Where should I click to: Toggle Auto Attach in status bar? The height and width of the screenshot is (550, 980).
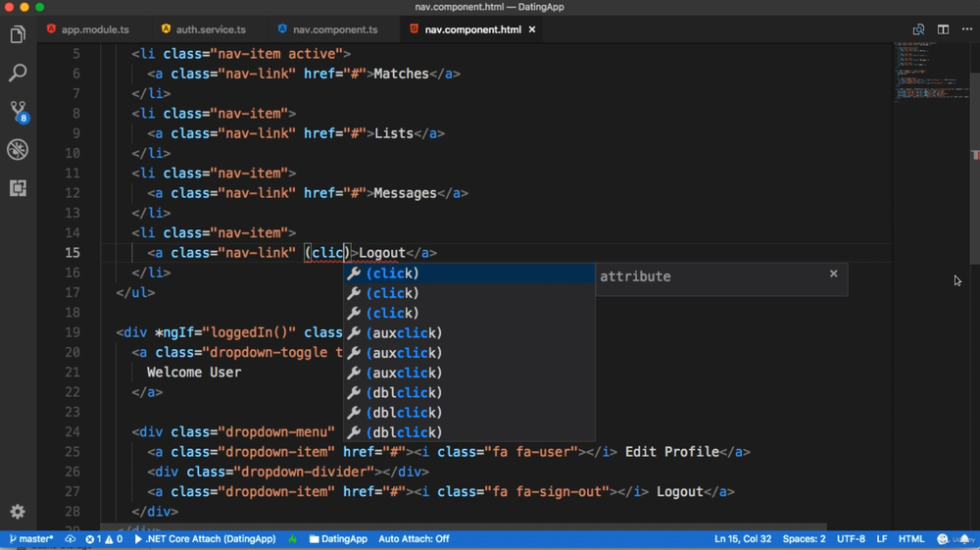pos(414,539)
